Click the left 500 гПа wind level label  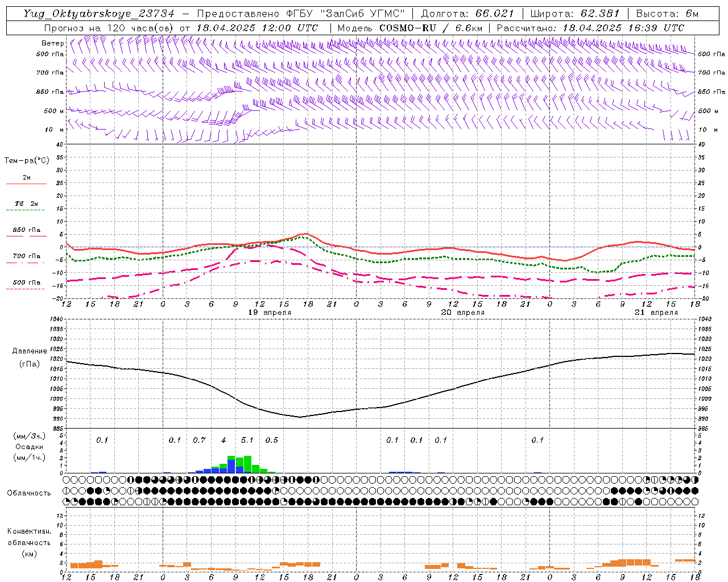(50, 54)
